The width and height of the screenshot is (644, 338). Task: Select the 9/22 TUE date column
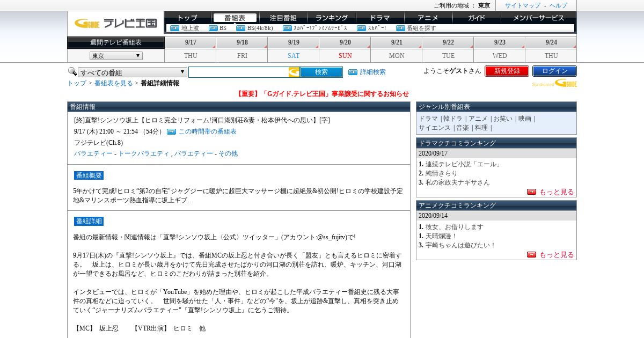[448, 49]
